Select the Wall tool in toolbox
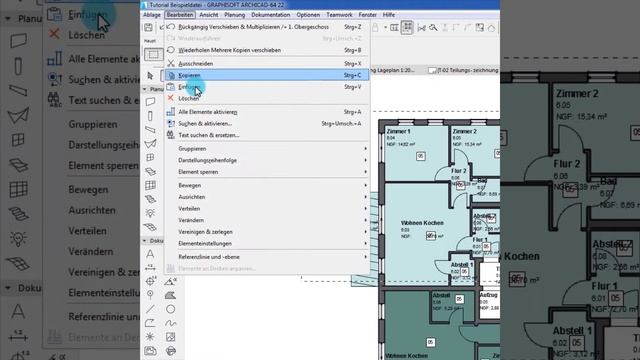Screen dimensions: 640x360 (x=150, y=102)
